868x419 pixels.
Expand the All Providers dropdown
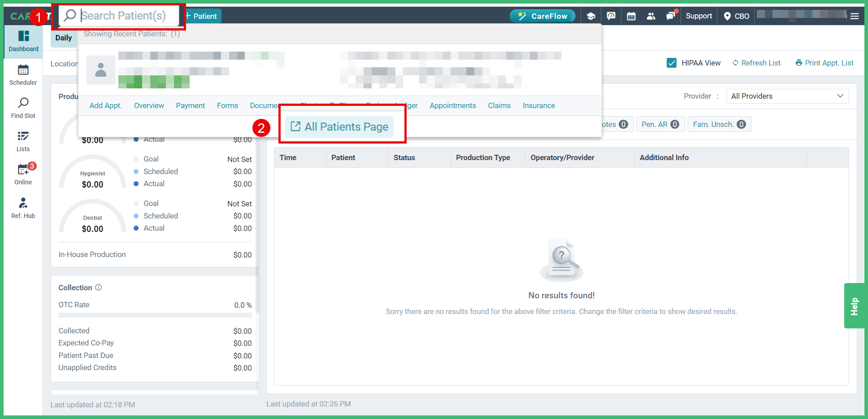pos(787,96)
